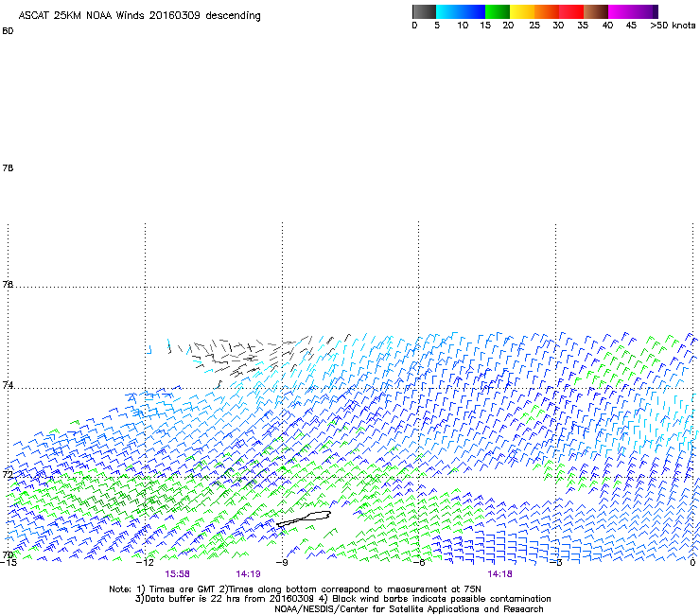Viewport: 700px width, 615px height.
Task: Click the longitude label 0 at bottom right
Action: [692, 562]
